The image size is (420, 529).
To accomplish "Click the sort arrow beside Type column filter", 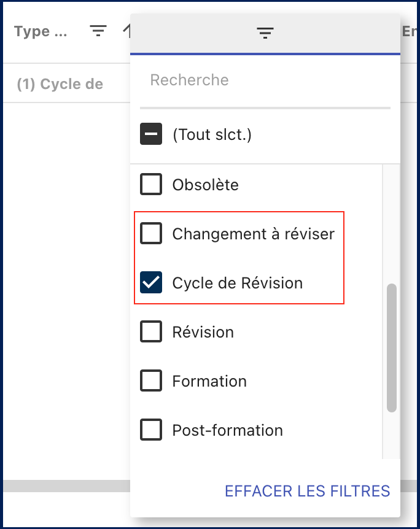I will (126, 31).
